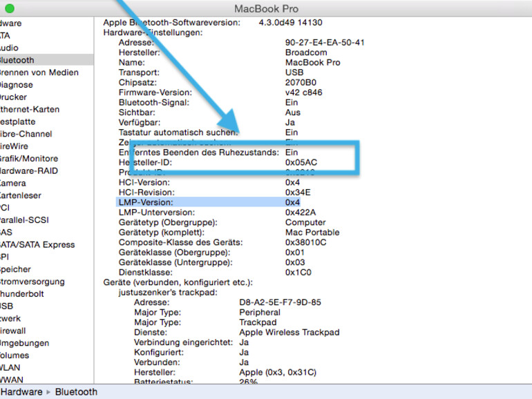Select Parallel-SCSI in the sidebar
Image resolution: width=532 pixels, height=399 pixels.
click(24, 220)
